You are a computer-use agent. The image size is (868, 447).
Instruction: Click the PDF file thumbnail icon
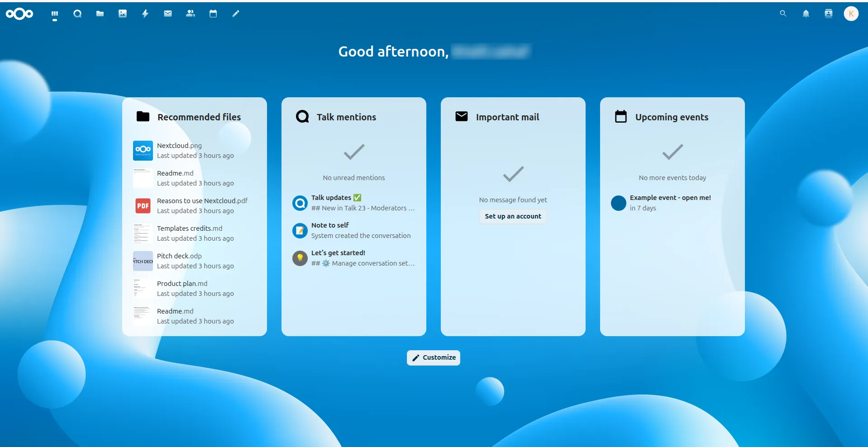pyautogui.click(x=143, y=206)
